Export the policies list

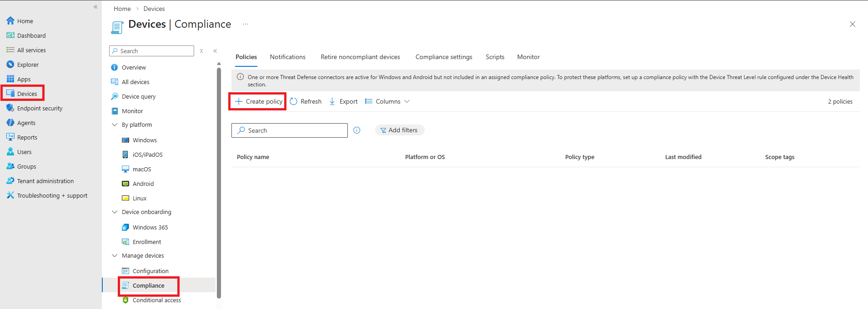[x=343, y=101]
